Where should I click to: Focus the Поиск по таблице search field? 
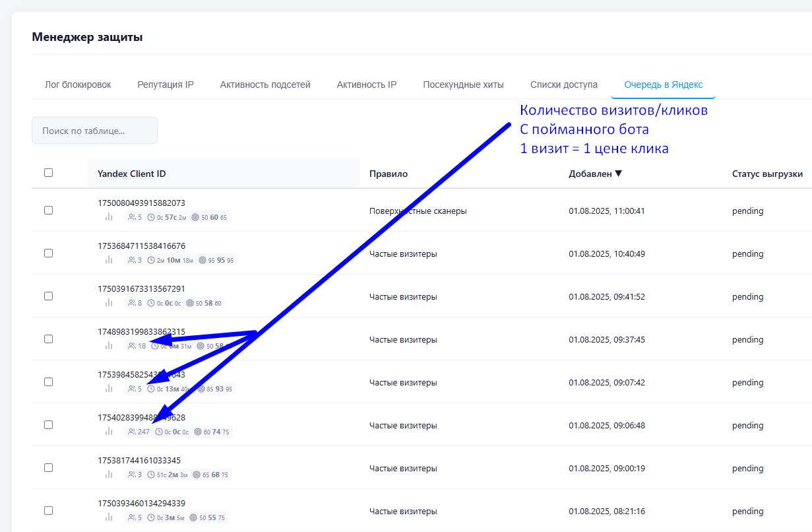[94, 131]
